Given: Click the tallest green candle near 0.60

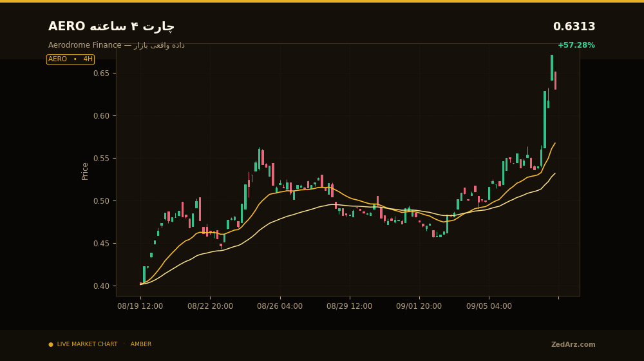Looking at the screenshot, I should 545,120.
